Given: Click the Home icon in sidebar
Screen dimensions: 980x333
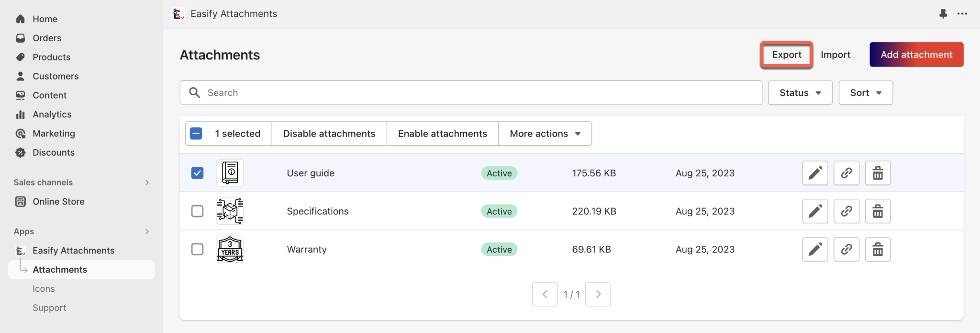Looking at the screenshot, I should 20,19.
